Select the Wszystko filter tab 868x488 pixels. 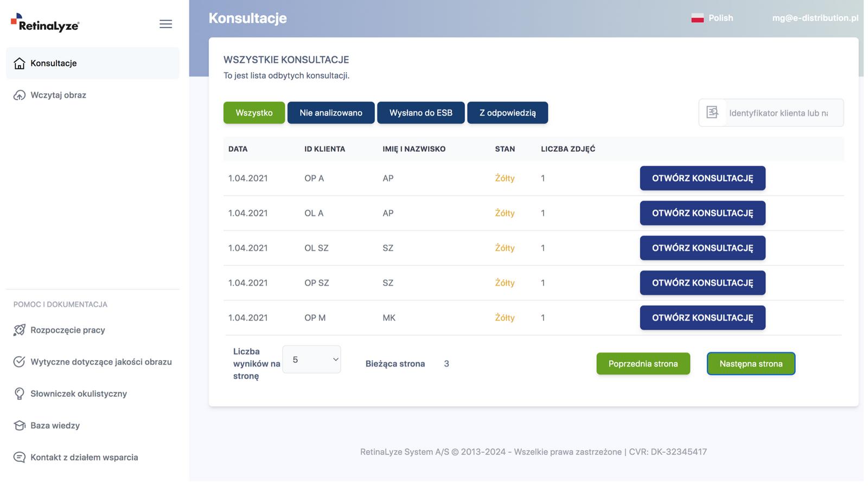pyautogui.click(x=254, y=113)
